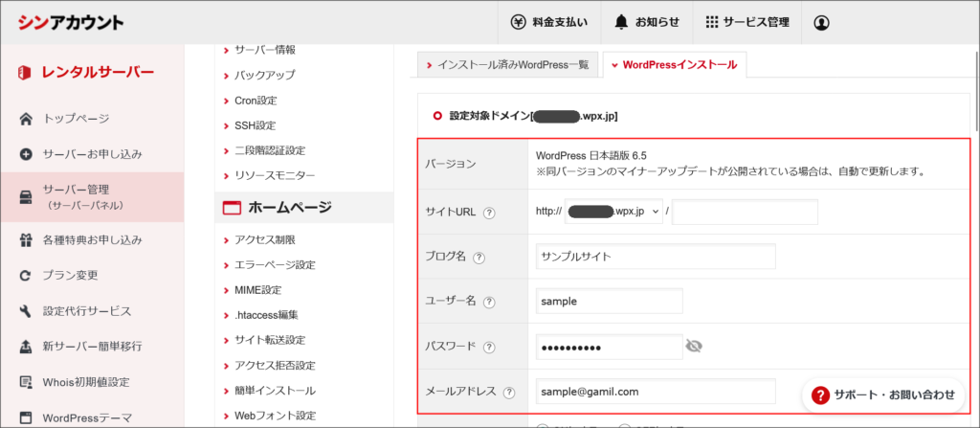This screenshot has width=980, height=428.
Task: Click the bell notification icon
Action: pos(620,23)
